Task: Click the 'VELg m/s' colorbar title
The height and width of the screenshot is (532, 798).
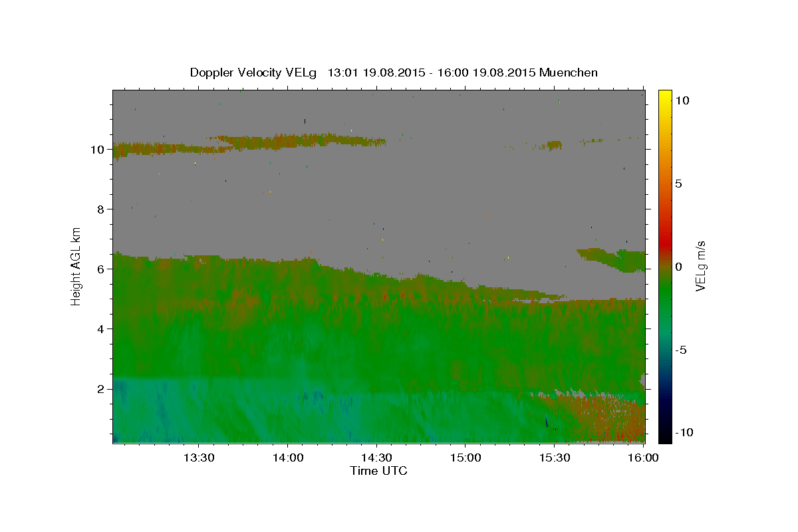Action: point(700,266)
